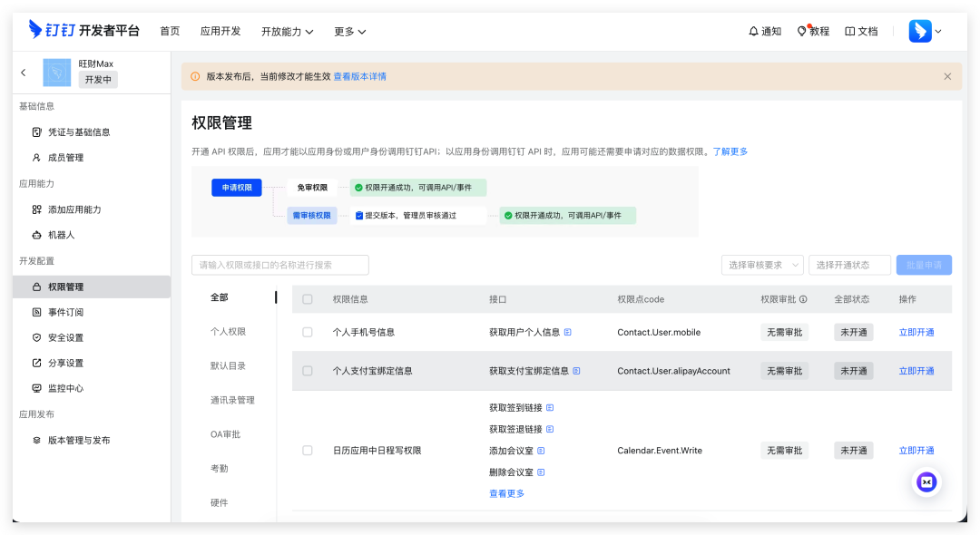This screenshot has width=980, height=535.
Task: Click doc icon next to 获取支付宝绑定信息
Action: [x=576, y=371]
